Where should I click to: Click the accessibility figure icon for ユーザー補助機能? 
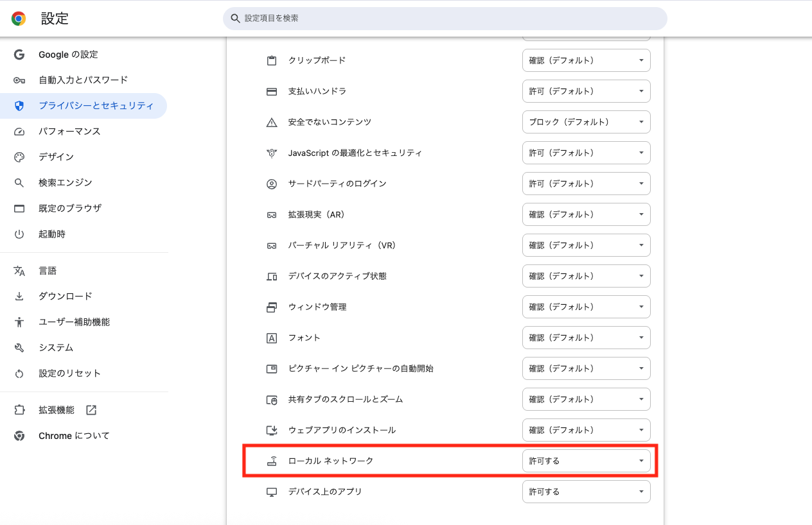(x=19, y=322)
